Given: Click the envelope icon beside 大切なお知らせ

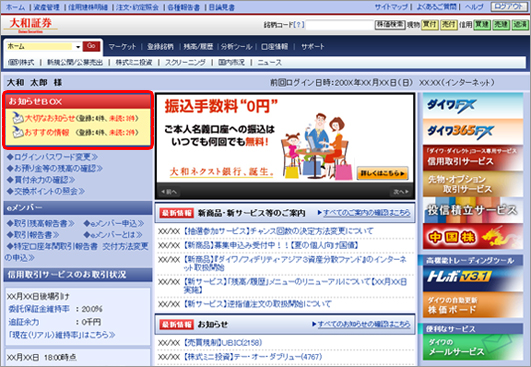Looking at the screenshot, I should [18, 118].
